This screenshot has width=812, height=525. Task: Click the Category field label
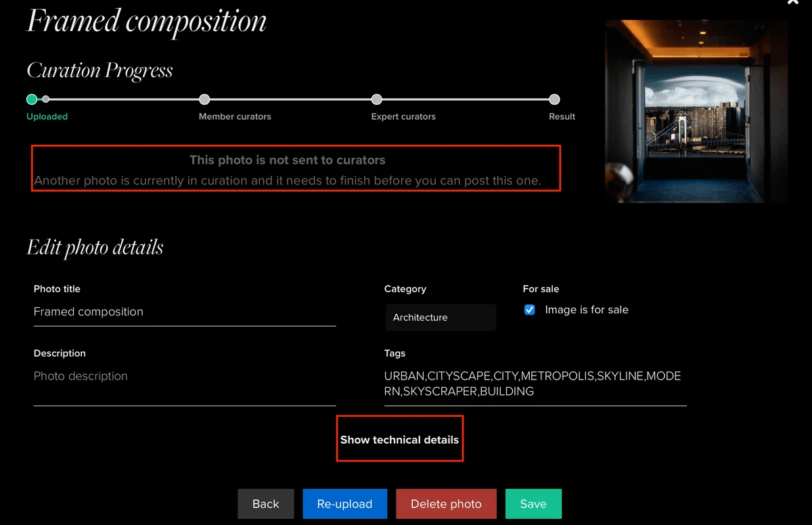coord(405,289)
